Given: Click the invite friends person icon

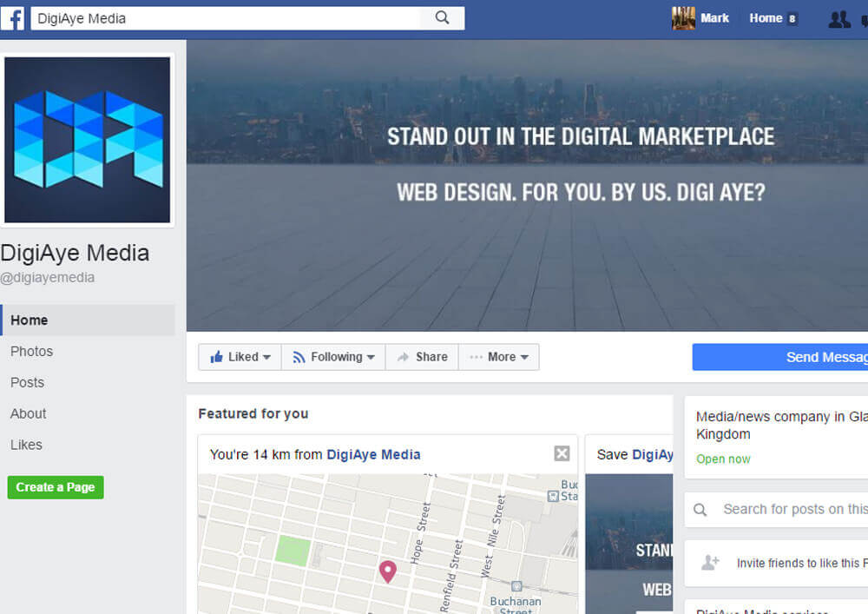Looking at the screenshot, I should point(710,563).
